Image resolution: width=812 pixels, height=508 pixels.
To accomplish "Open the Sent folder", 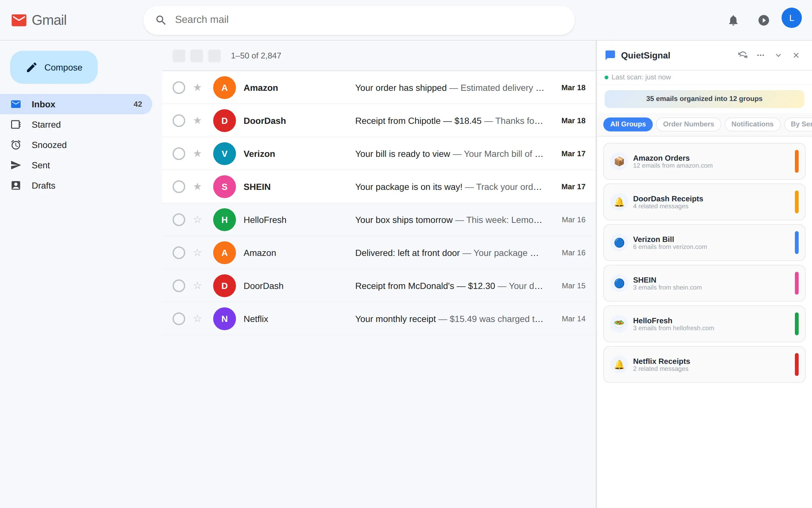I will pos(76,165).
